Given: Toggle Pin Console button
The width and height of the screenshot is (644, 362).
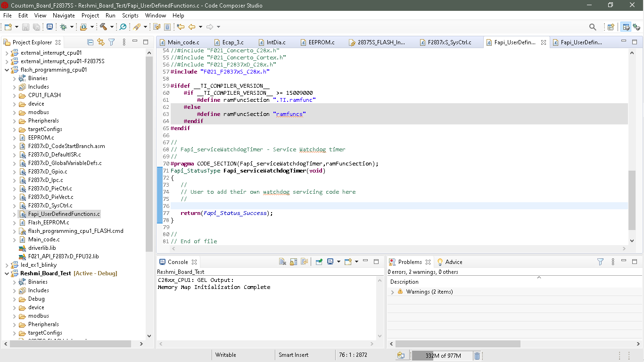Looking at the screenshot, I should [319, 262].
